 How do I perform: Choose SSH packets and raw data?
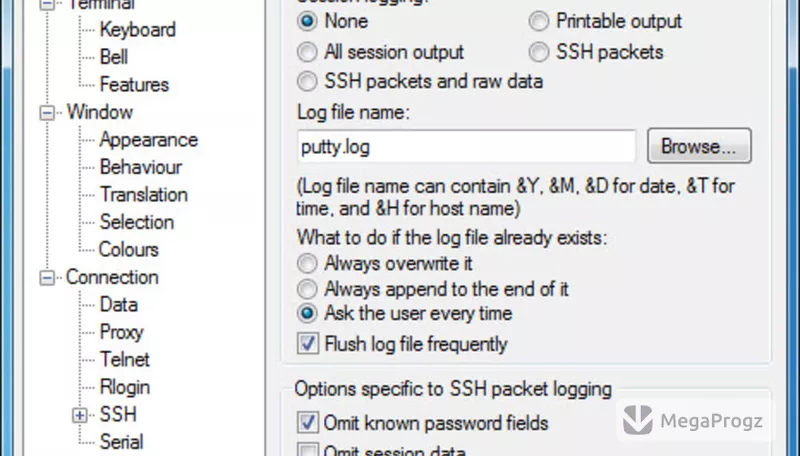coord(307,82)
